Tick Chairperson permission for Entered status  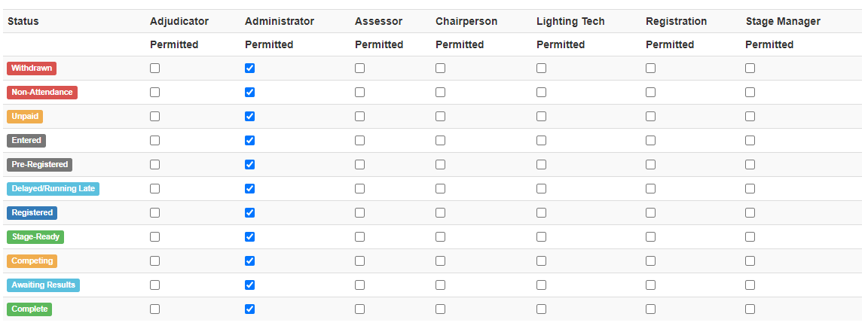pos(441,141)
